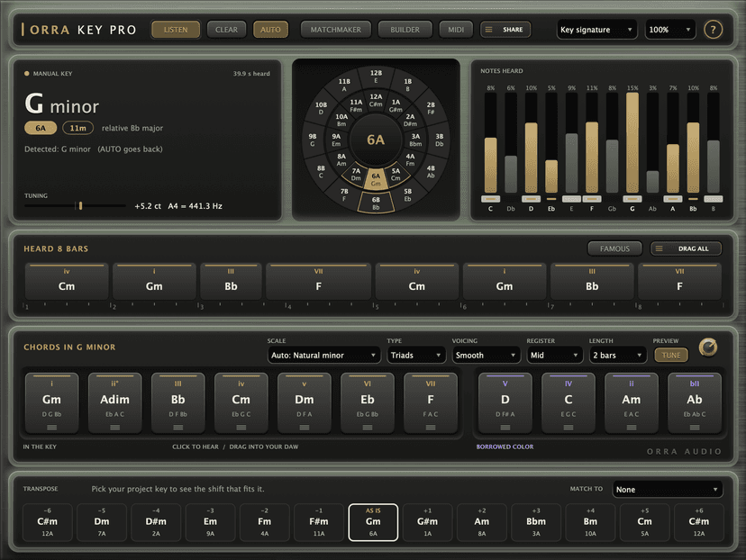
Task: Toggle the G note switch under Notes Heard
Action: pos(632,199)
